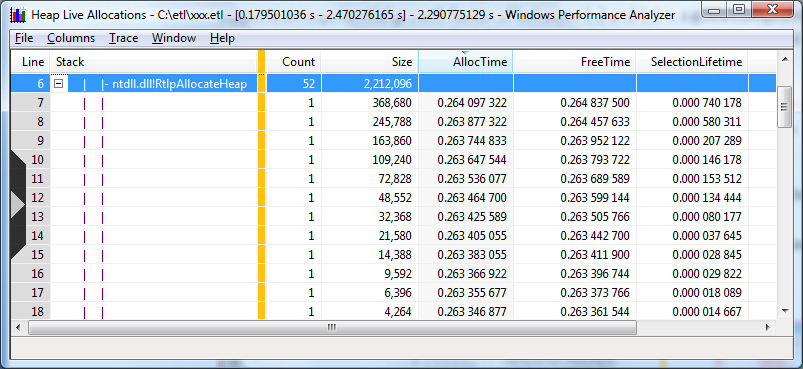Click FreeTime value 0.263 411 900

595,254
